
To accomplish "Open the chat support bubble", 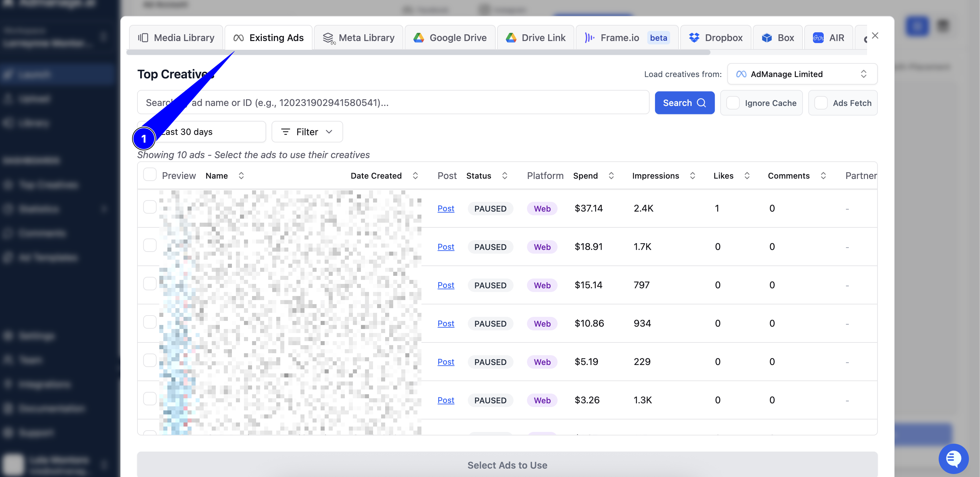I will point(953,458).
